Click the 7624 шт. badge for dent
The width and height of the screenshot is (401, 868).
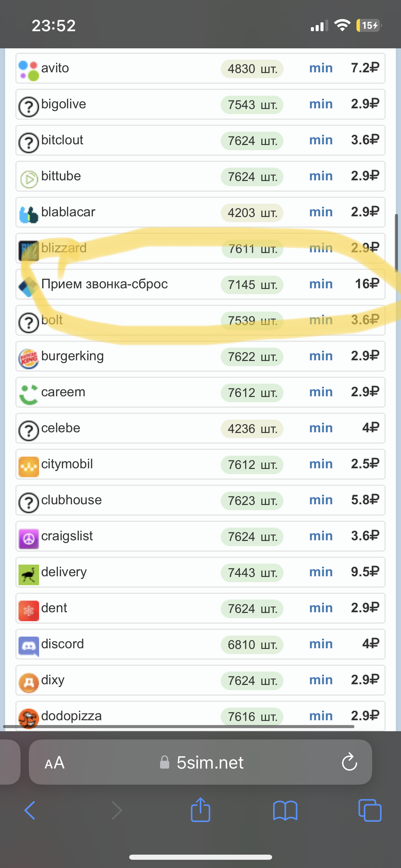(x=252, y=609)
